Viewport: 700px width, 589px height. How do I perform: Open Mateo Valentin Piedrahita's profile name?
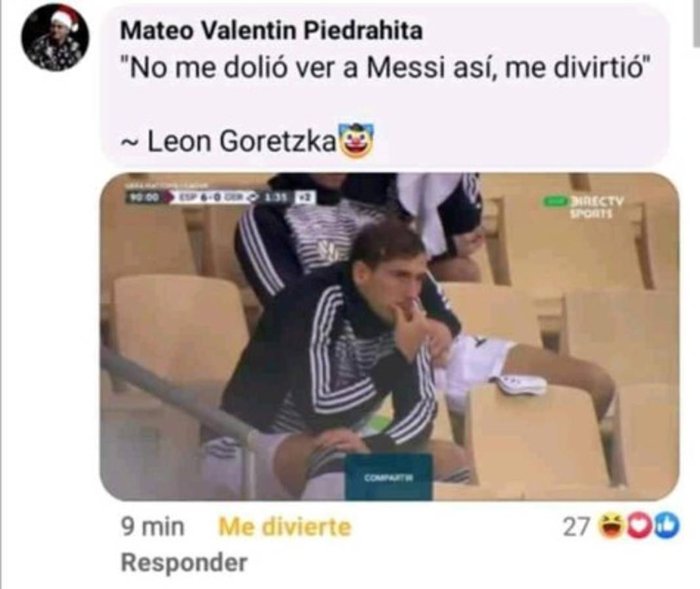click(x=272, y=30)
